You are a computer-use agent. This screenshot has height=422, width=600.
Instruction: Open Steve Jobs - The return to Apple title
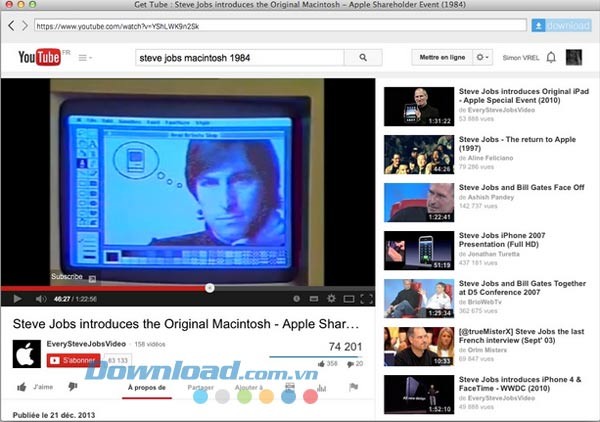pos(517,143)
